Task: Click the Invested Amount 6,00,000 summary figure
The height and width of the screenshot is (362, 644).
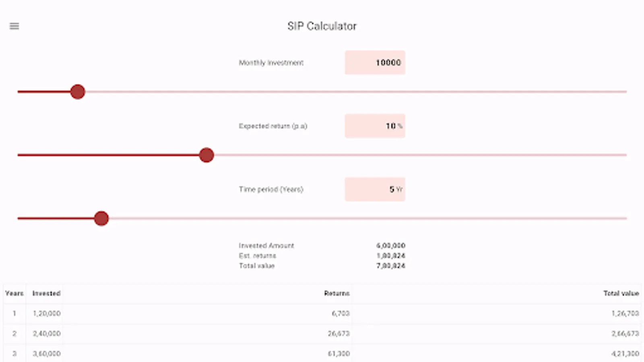Action: pos(390,245)
